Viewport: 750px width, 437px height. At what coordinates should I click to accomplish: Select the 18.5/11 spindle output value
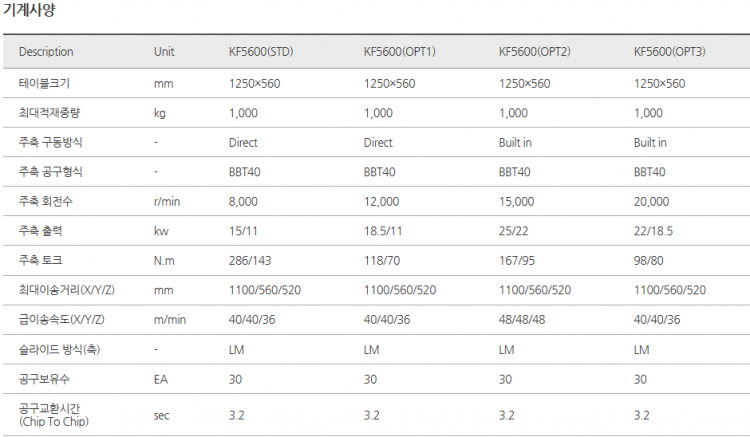[386, 231]
